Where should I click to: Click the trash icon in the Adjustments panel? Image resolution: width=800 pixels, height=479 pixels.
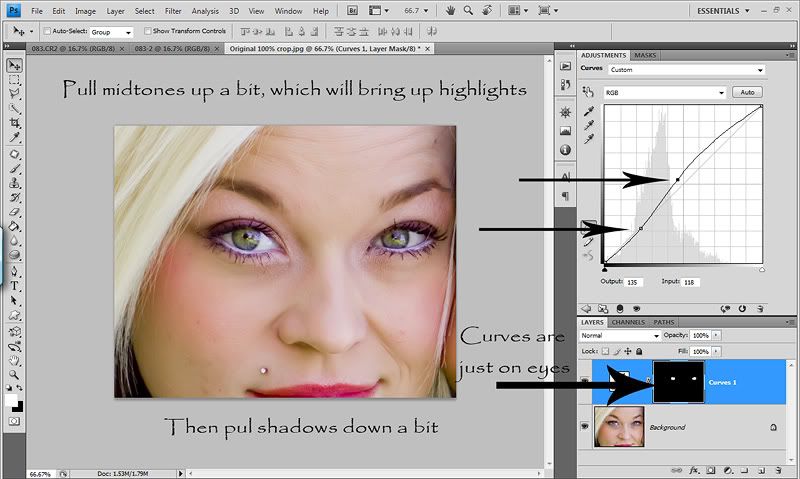(x=760, y=309)
